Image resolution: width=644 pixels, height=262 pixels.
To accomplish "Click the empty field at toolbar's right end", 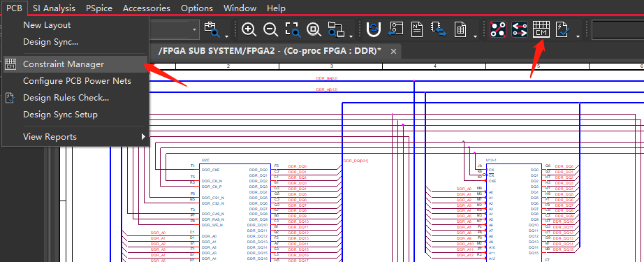I will point(617,29).
